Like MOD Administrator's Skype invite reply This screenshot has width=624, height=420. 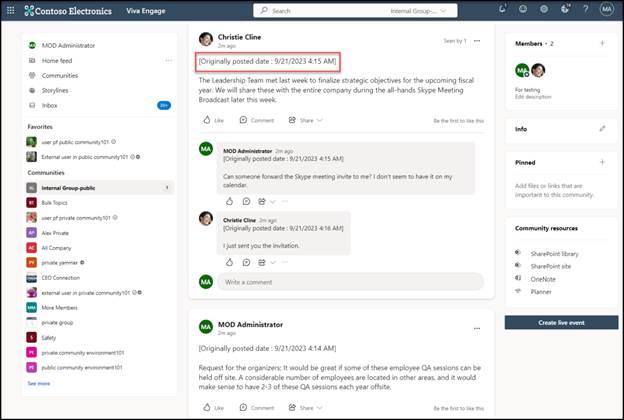coord(230,201)
